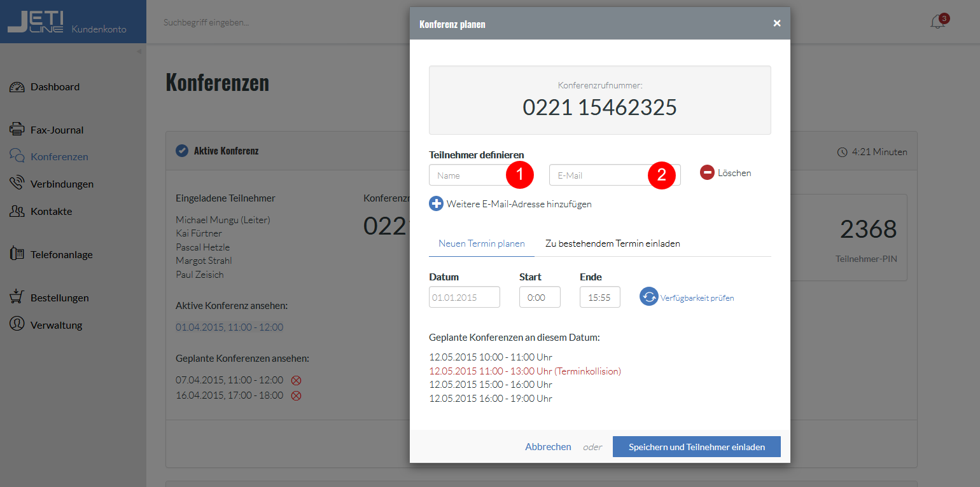Click the Bestellungen shopping cart icon

point(17,297)
